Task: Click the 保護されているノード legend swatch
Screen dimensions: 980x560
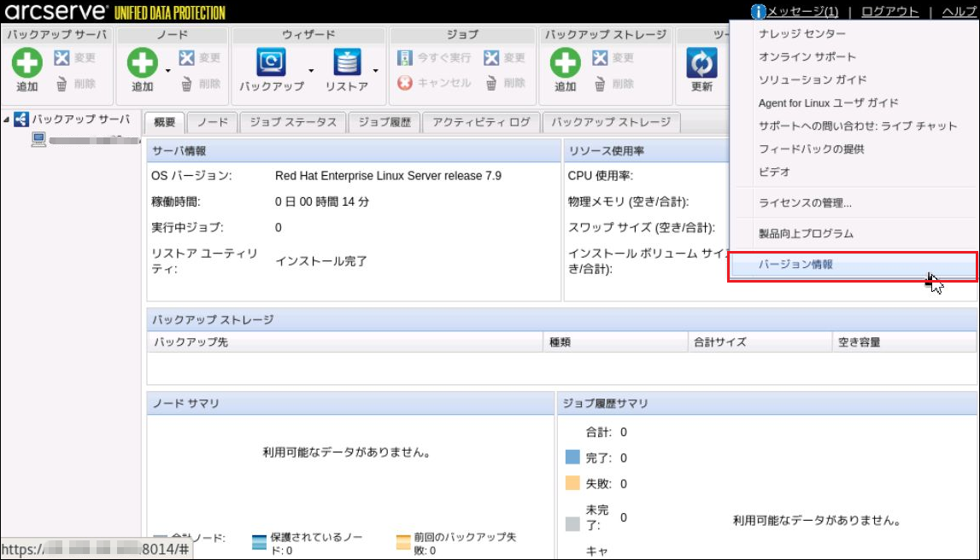Action: click(260, 542)
